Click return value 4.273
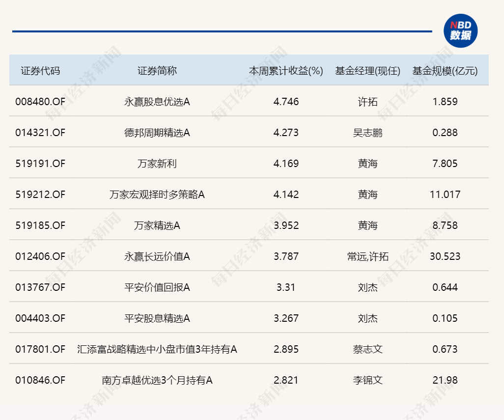This screenshot has height=420, width=504. point(286,133)
